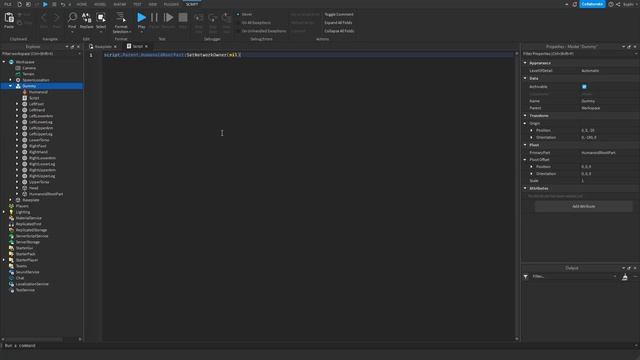Click the Step Out debugger icon
This screenshot has width=640, height=360.
tap(227, 18)
